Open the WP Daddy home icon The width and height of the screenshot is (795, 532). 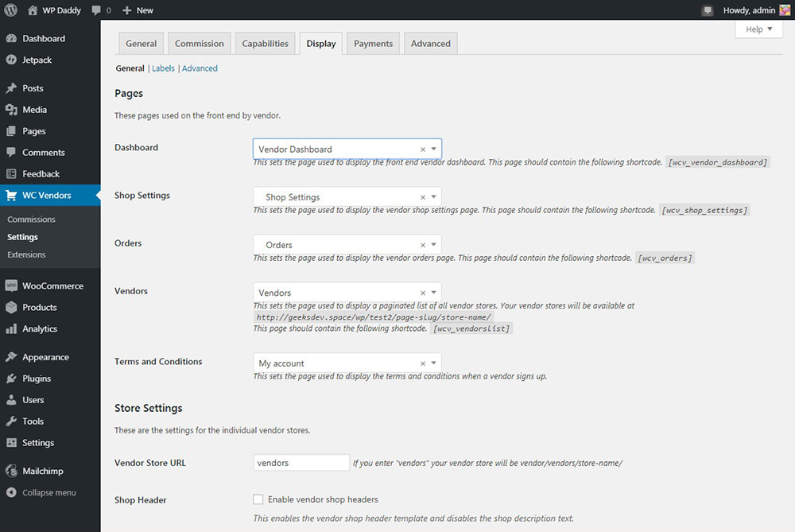click(x=33, y=10)
